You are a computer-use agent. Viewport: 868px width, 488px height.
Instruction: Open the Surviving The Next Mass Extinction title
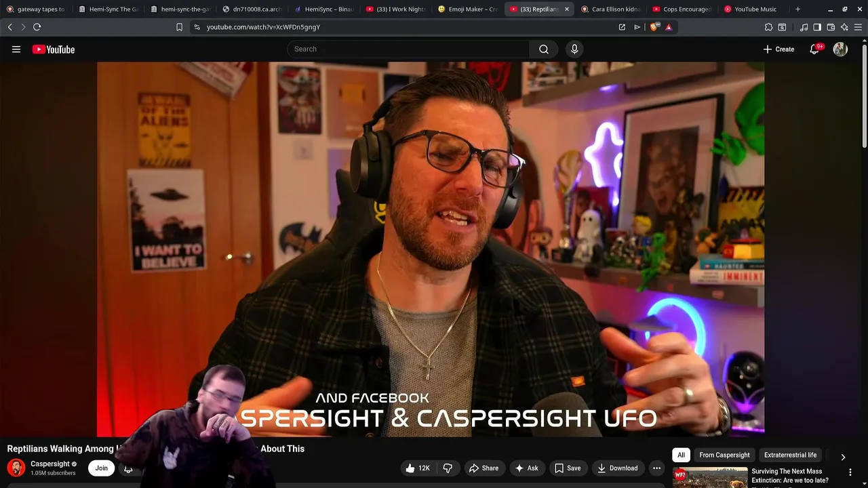point(790,476)
